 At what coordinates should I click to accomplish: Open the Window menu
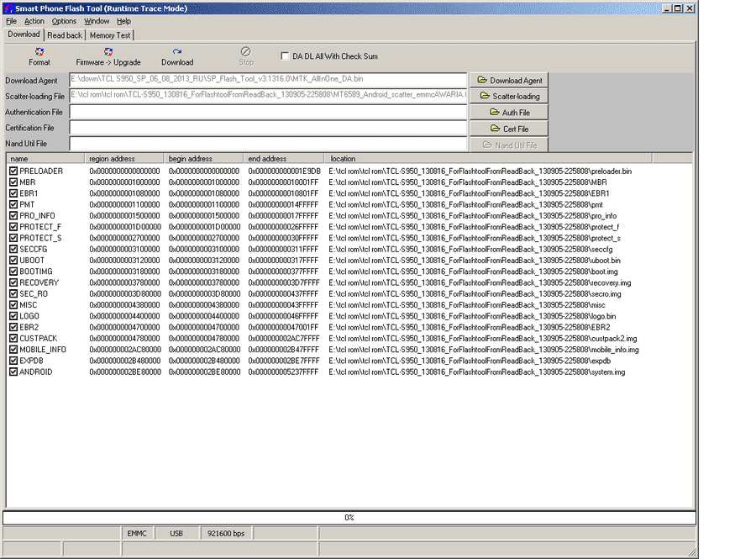[97, 21]
